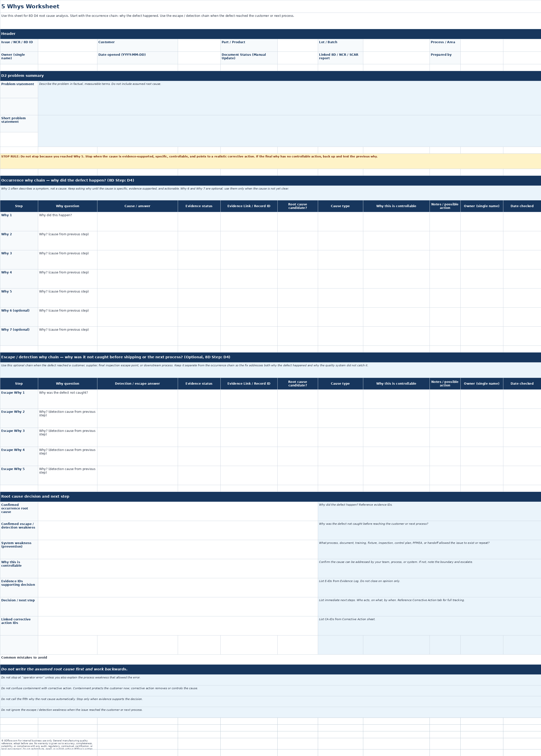Click the 'Why 7 (optional)' row label

pos(19,336)
